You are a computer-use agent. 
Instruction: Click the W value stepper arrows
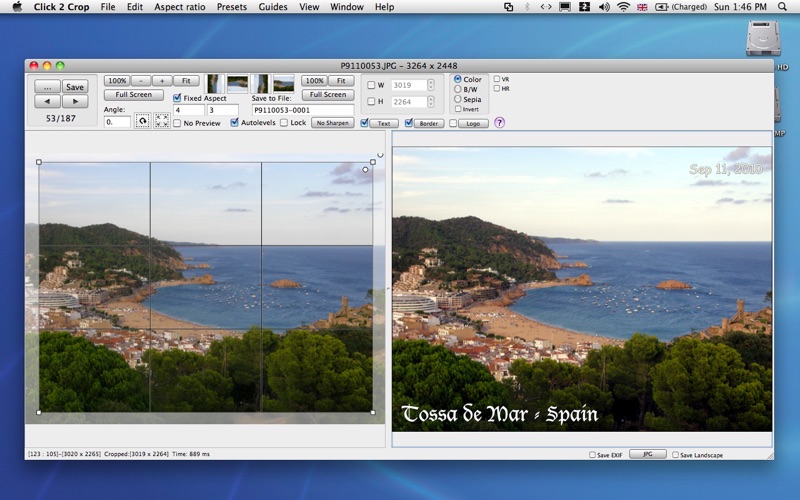(x=431, y=85)
